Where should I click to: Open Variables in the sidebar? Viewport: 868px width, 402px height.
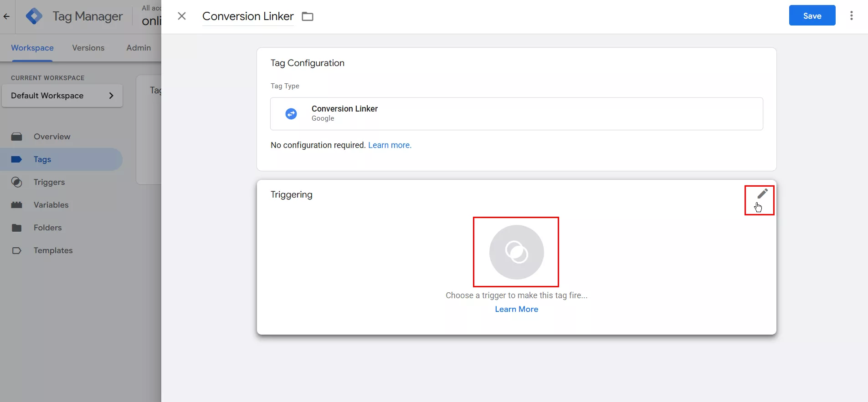51,205
